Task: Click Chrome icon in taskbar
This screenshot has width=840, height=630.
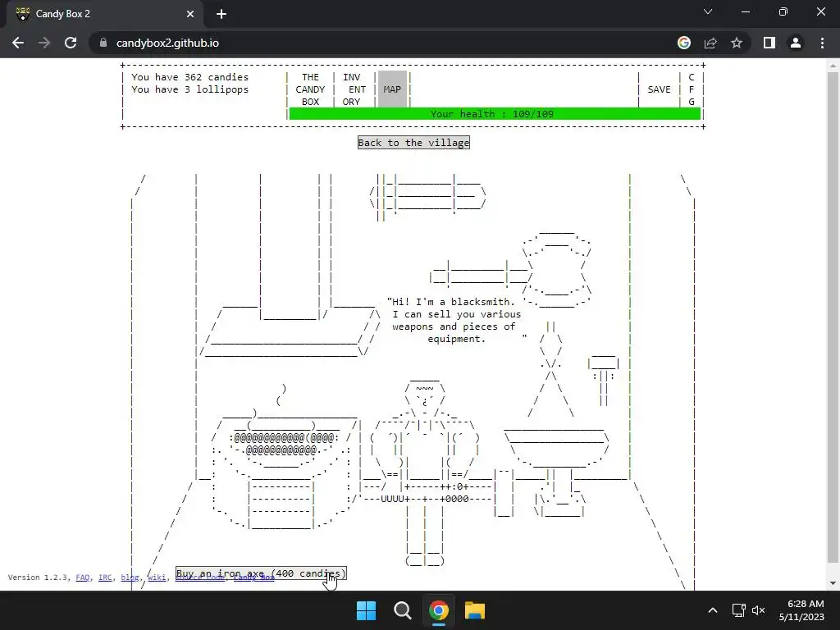Action: coord(438,610)
